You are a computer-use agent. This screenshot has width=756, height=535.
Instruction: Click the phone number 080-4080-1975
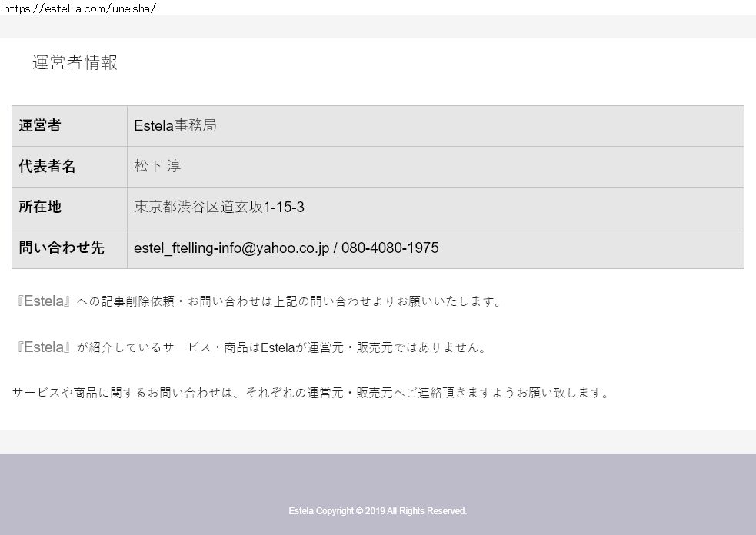(390, 248)
